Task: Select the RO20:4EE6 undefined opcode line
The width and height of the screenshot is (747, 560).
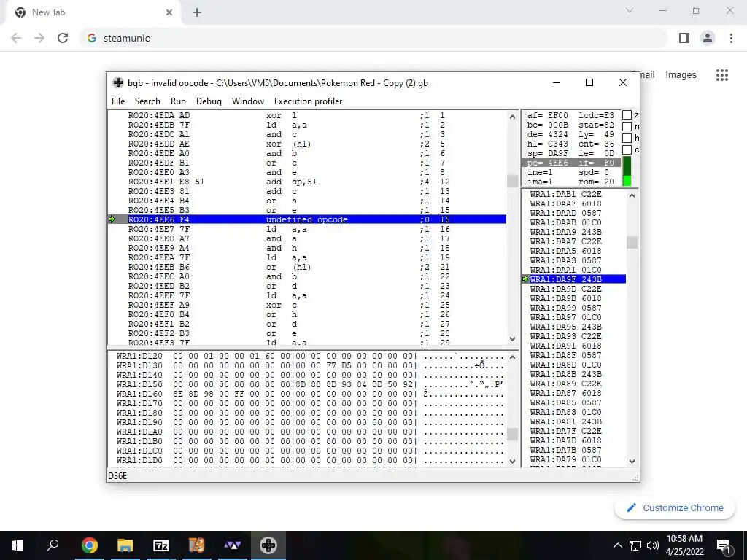Action: 307,219
